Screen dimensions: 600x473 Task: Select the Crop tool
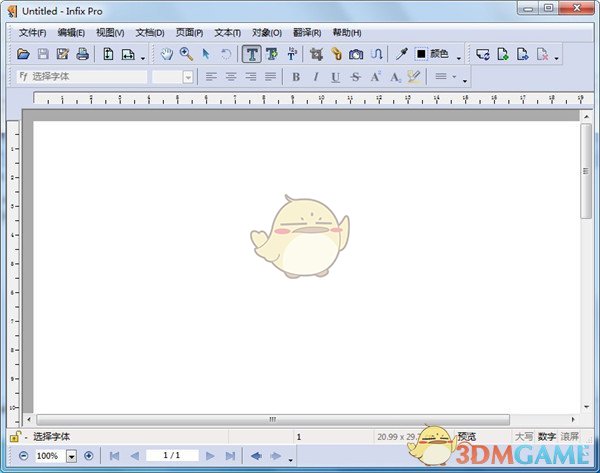[316, 54]
